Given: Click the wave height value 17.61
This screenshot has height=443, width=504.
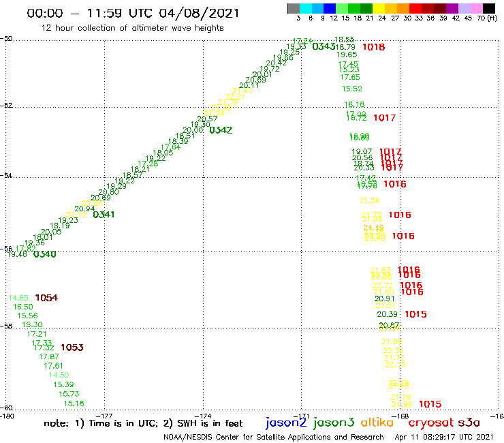Looking at the screenshot, I should [x=53, y=366].
